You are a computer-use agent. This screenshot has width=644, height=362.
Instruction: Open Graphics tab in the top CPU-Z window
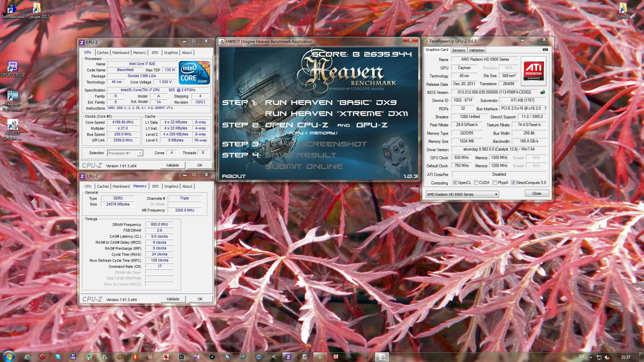171,53
